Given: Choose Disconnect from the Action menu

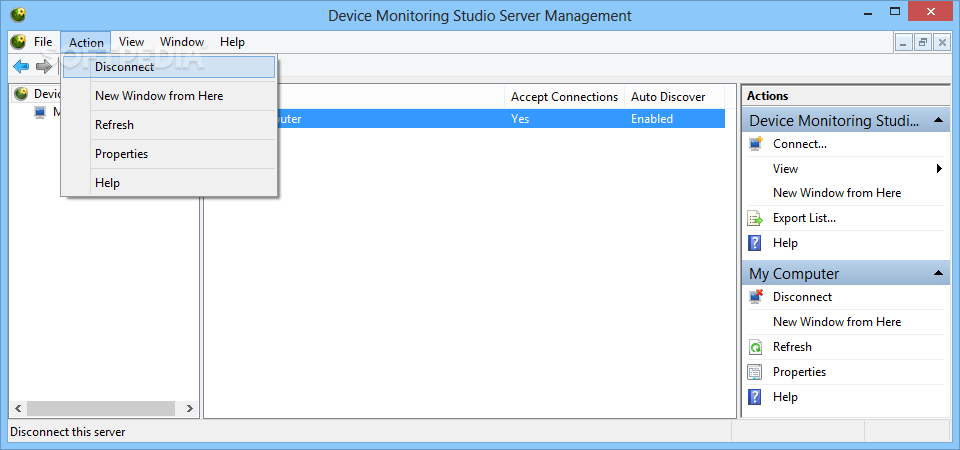Looking at the screenshot, I should (169, 67).
